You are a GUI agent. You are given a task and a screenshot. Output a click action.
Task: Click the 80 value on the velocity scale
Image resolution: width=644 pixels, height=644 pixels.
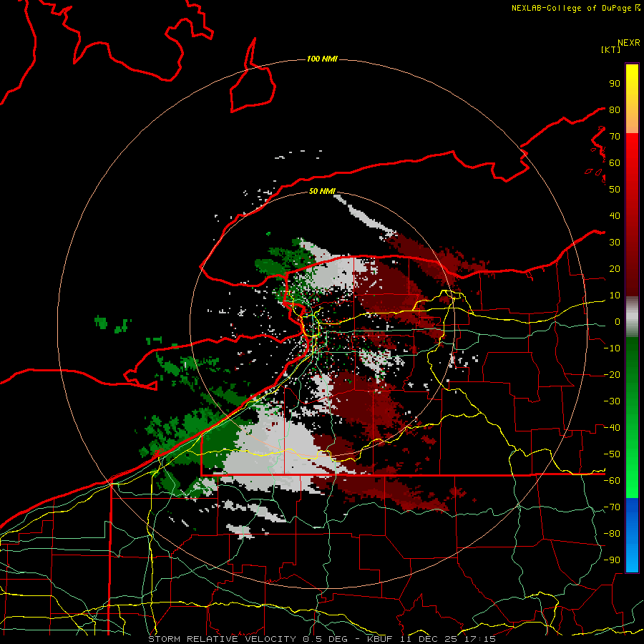615,109
